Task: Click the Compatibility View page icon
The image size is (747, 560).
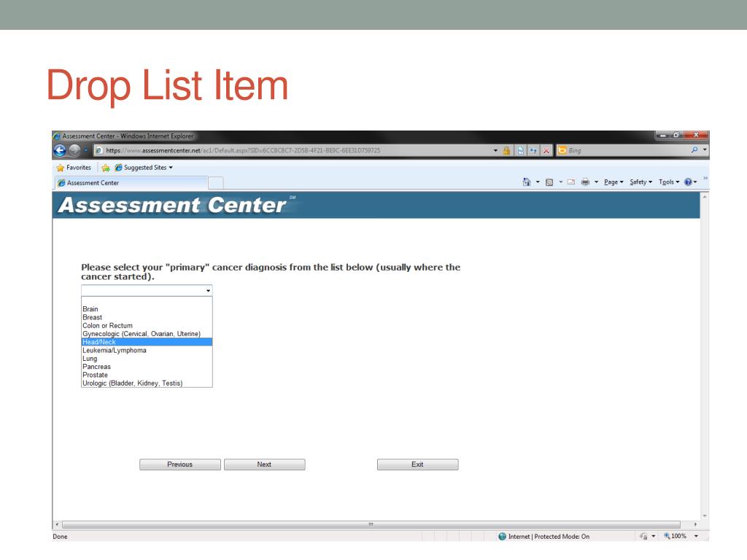Action: tap(520, 150)
